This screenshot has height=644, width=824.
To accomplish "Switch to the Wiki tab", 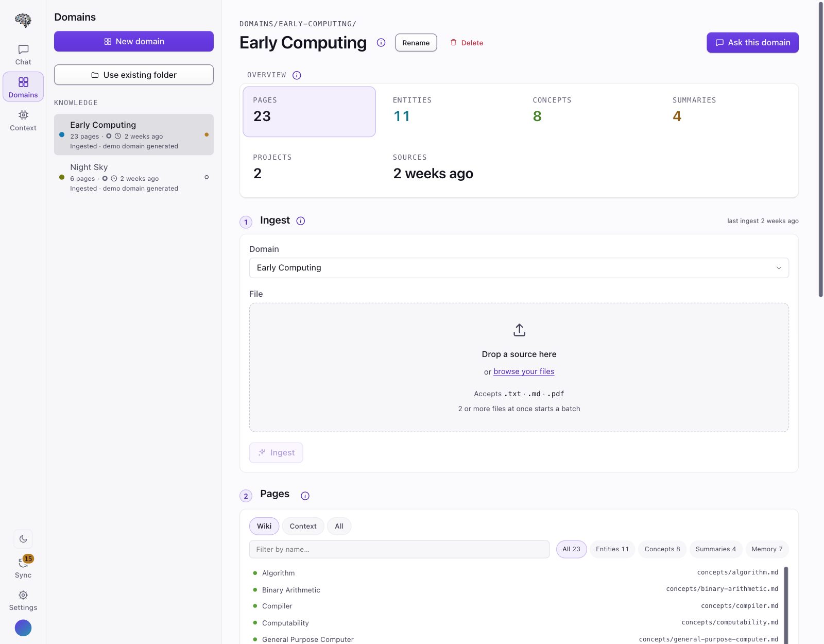I will coord(264,526).
